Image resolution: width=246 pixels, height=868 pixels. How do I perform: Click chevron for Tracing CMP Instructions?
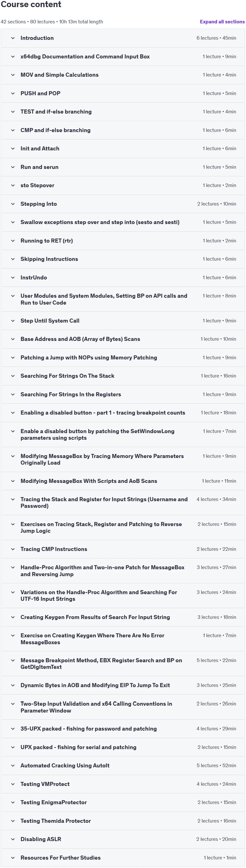click(x=13, y=549)
